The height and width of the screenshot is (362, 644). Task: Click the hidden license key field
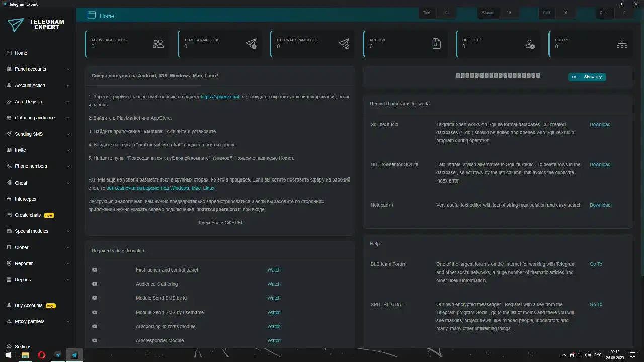tap(498, 75)
